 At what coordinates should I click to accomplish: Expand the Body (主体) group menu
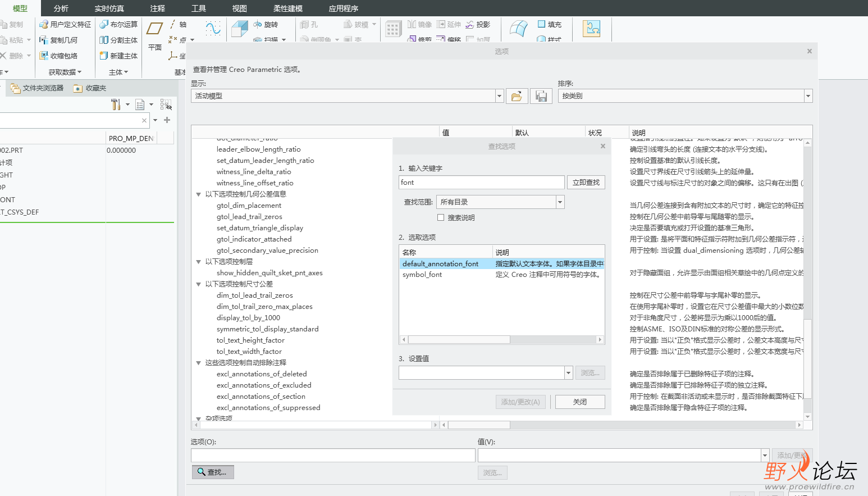118,72
